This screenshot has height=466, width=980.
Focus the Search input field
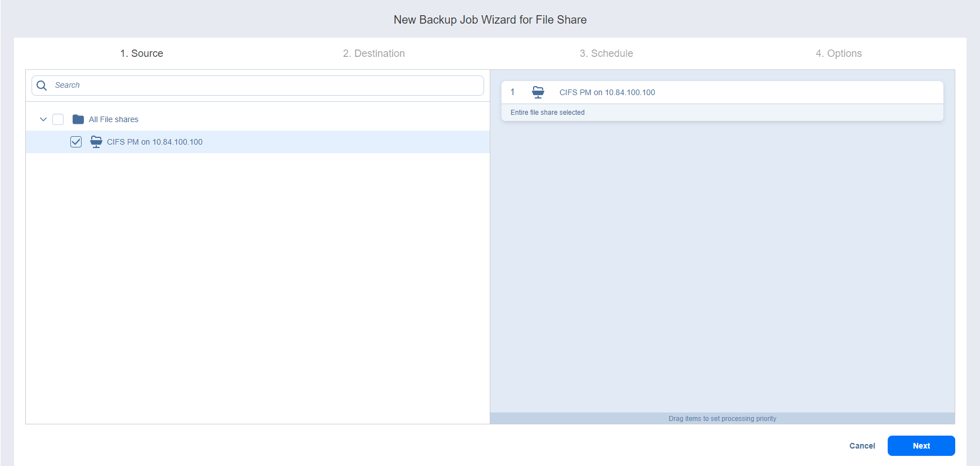[x=265, y=86]
